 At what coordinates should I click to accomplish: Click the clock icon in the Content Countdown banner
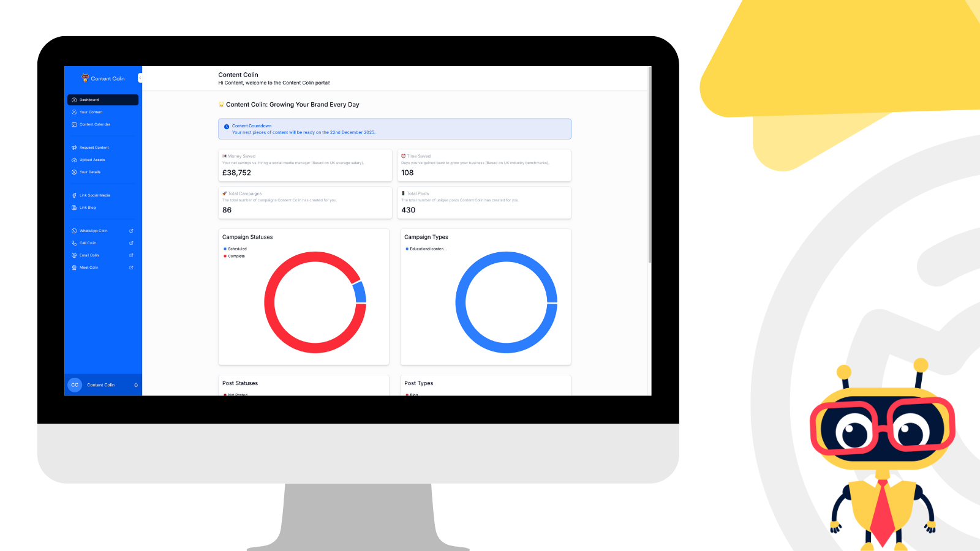point(227,127)
